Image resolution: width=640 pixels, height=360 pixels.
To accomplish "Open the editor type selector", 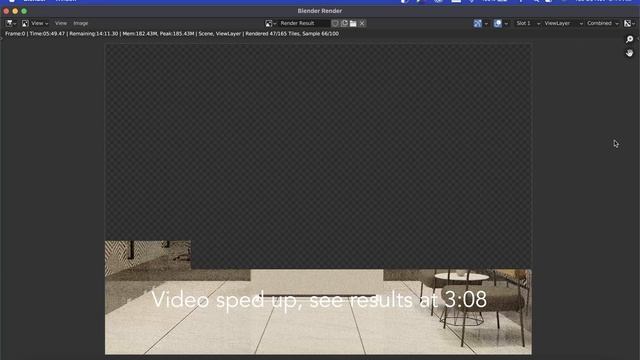I will tap(11, 24).
